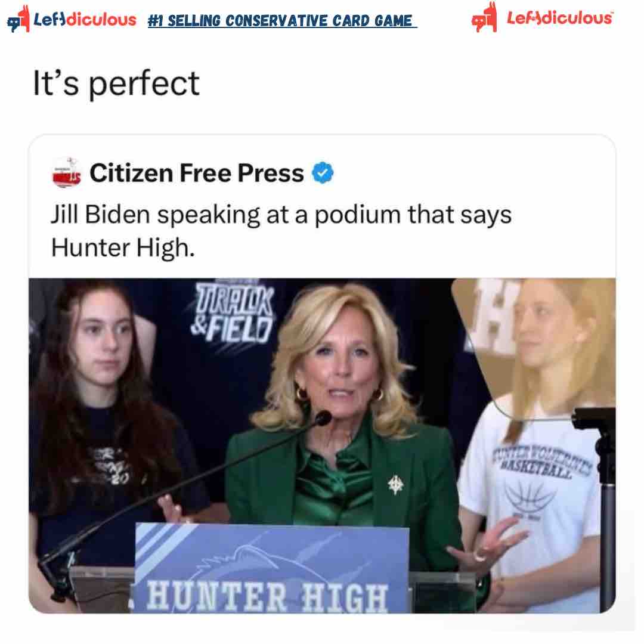Click the teleprompter glass panel at right

(534, 348)
